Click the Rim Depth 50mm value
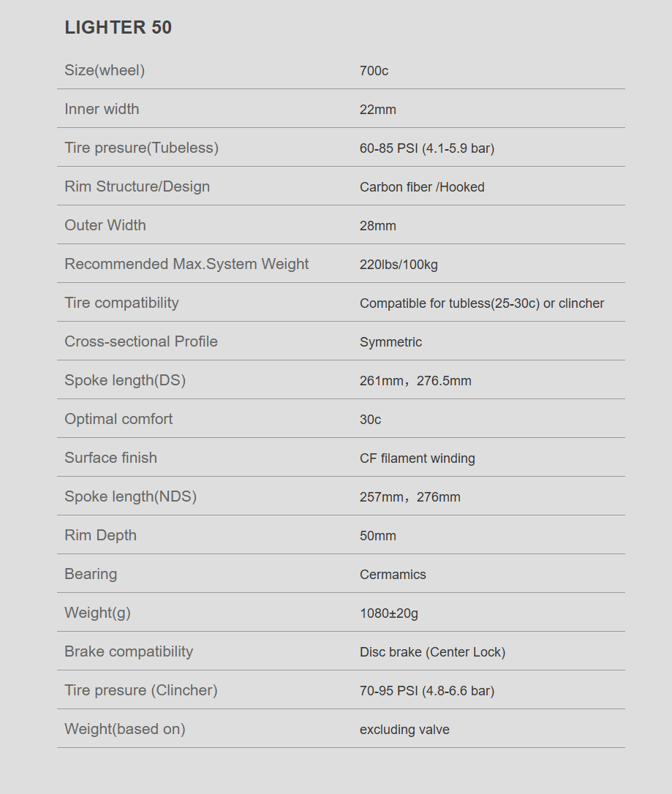 (378, 536)
